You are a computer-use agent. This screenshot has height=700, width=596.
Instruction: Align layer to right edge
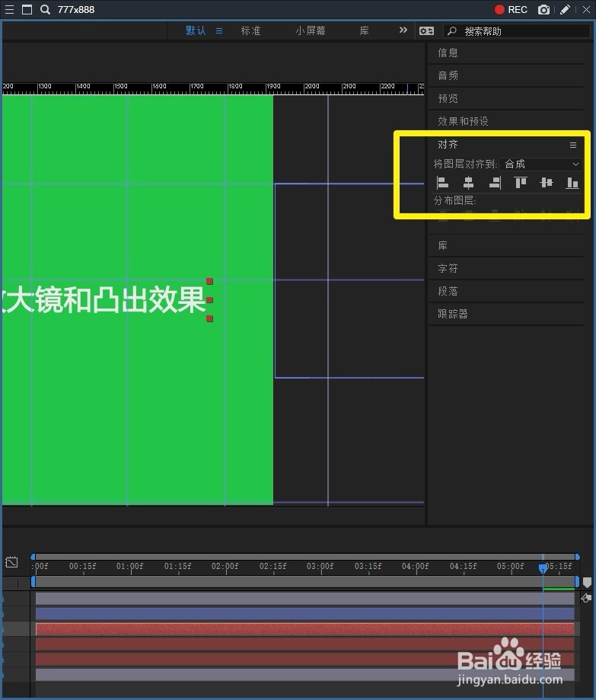pos(496,183)
